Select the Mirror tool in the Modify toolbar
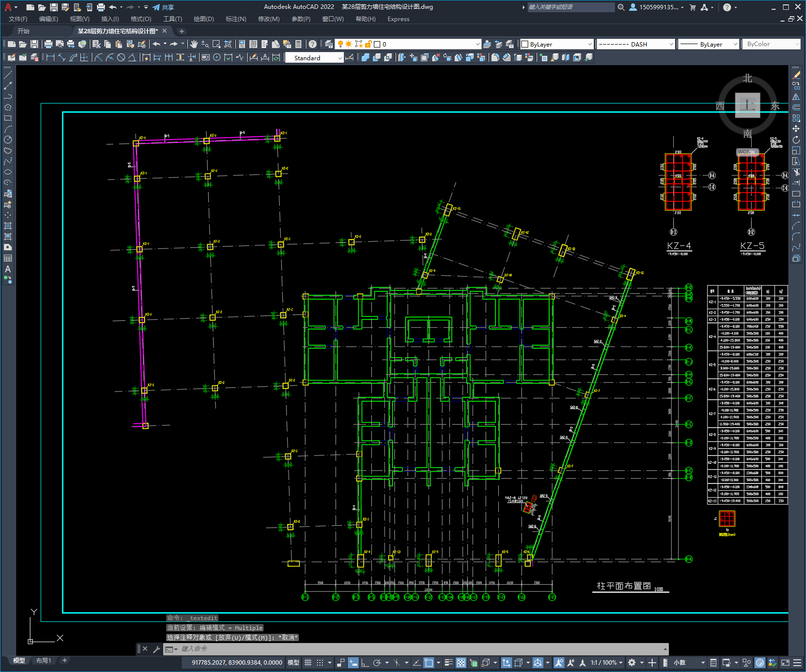This screenshot has width=806, height=672. tap(796, 96)
